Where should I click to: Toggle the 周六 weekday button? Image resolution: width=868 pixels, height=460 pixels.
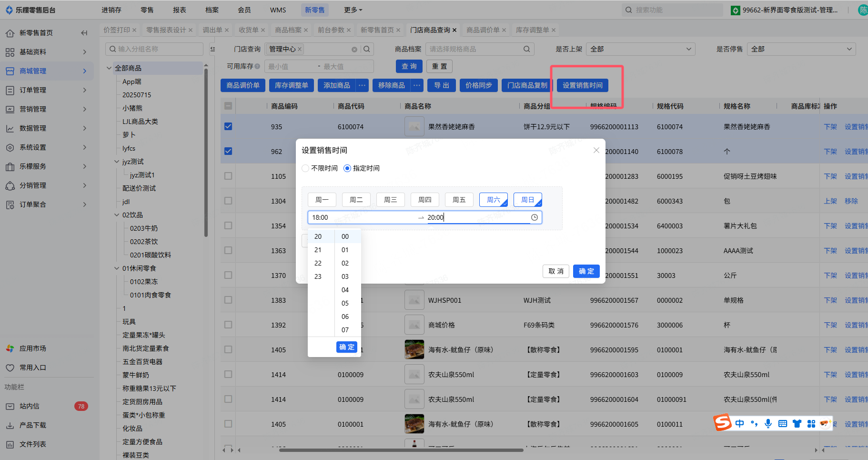tap(494, 200)
